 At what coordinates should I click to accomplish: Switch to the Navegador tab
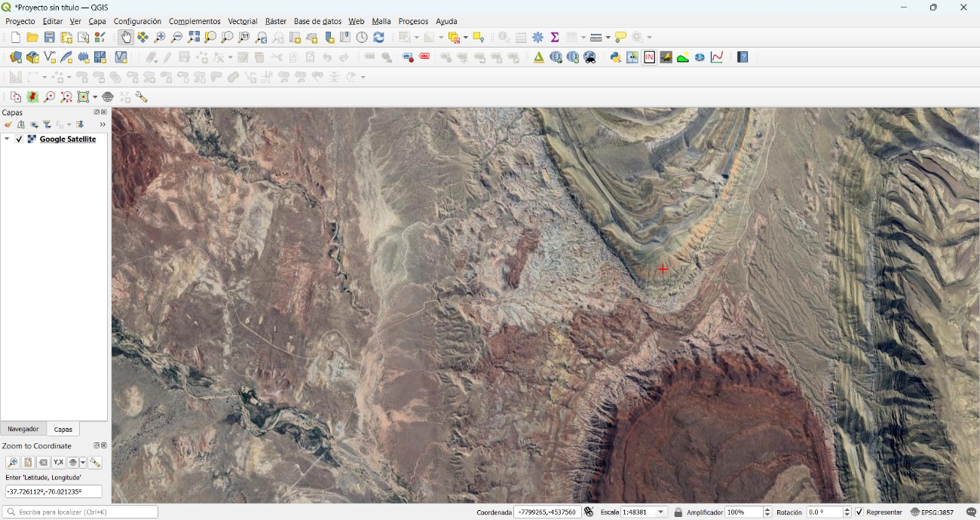pyautogui.click(x=23, y=429)
